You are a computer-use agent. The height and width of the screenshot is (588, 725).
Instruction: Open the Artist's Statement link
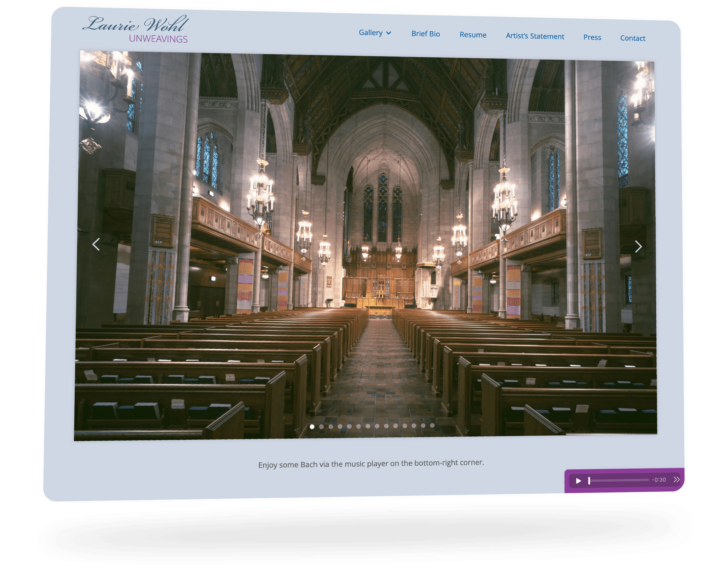[x=535, y=36]
